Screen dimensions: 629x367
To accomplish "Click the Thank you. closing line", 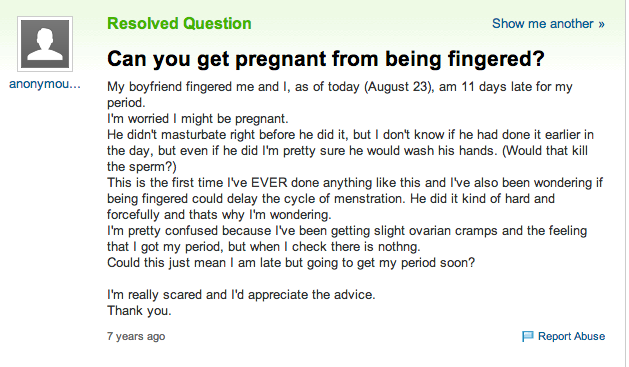I will point(139,311).
